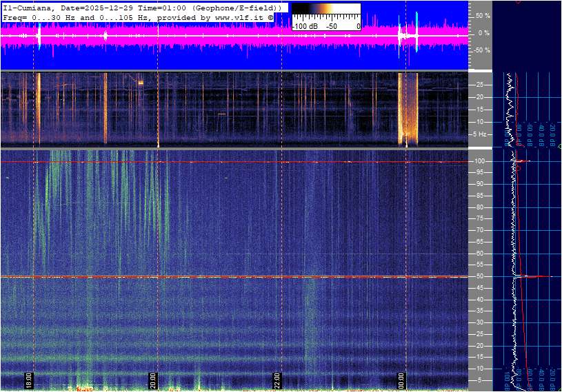Viewport: 562px width, 392px height.
Task: Click the 50 tick on E-field frequency axis
Action: 480,276
